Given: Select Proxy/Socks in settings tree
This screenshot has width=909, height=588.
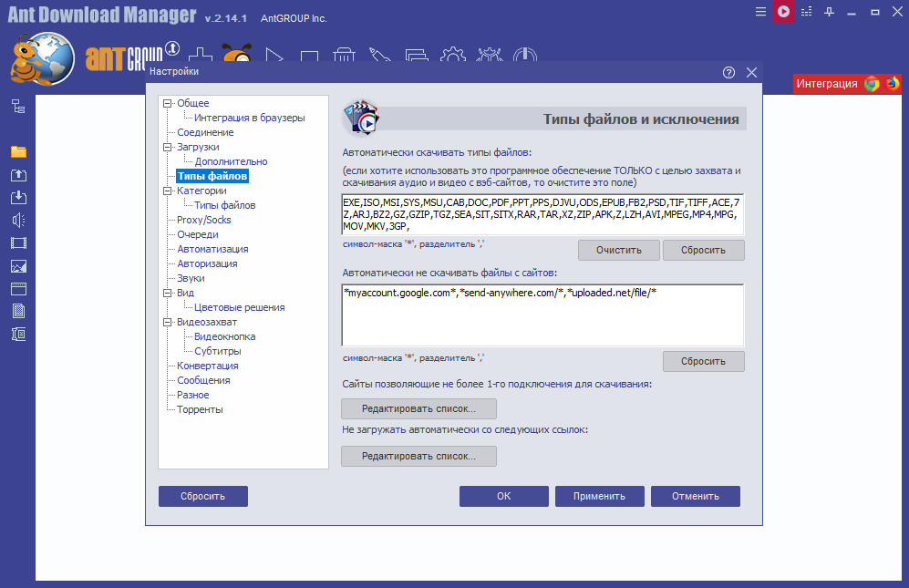Looking at the screenshot, I should pos(204,220).
